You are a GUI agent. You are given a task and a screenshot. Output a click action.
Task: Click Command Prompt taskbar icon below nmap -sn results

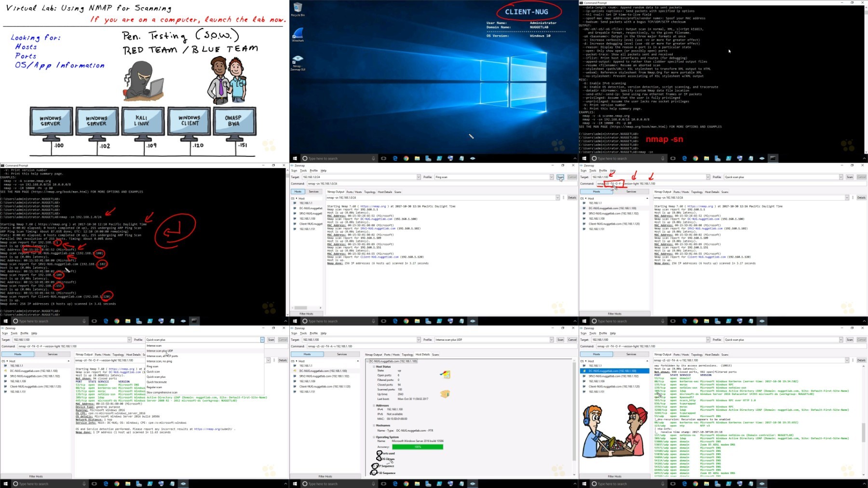[x=194, y=321]
